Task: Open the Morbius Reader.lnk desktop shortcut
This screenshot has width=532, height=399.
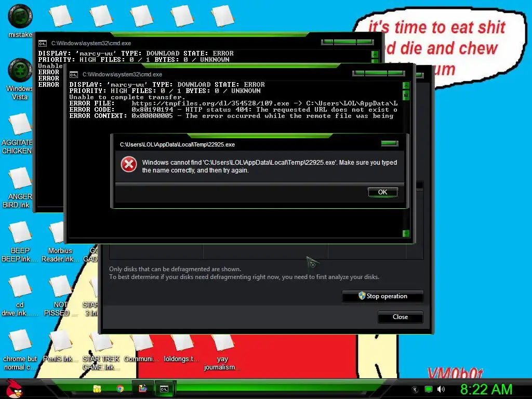Action: [x=60, y=241]
